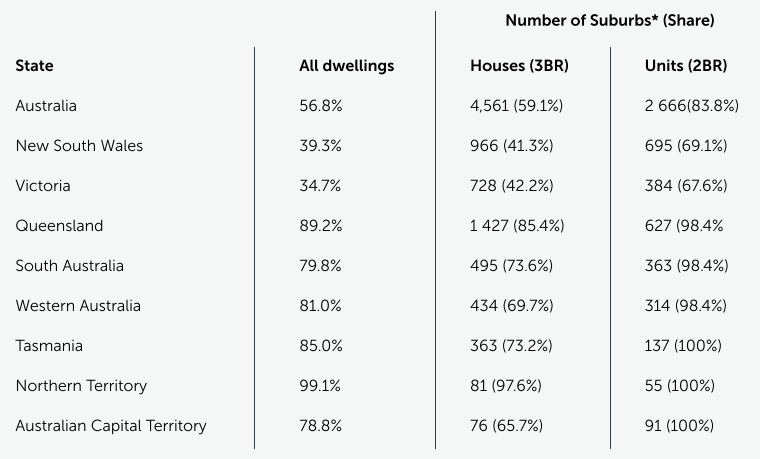The image size is (760, 459).
Task: Select the All dwellings column header
Action: (x=347, y=66)
